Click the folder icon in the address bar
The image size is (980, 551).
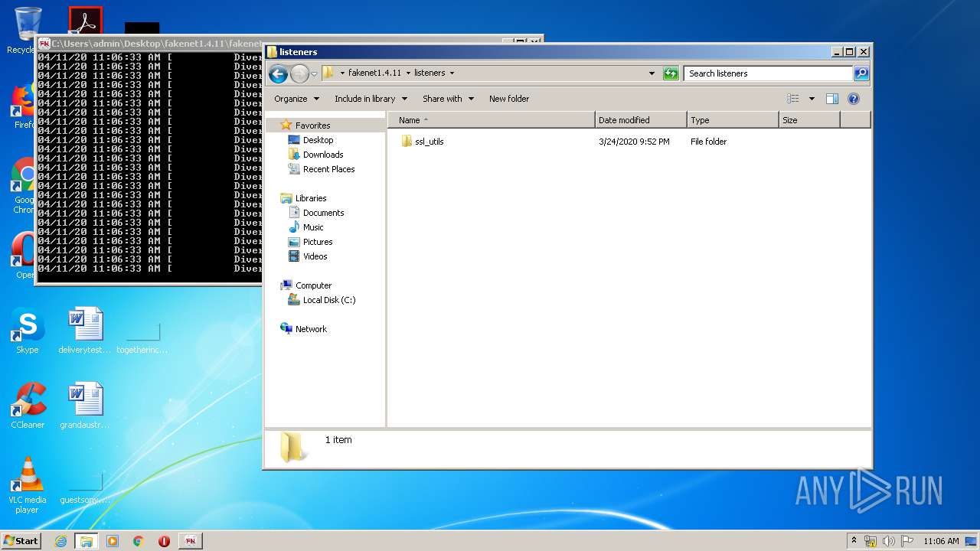[x=328, y=73]
